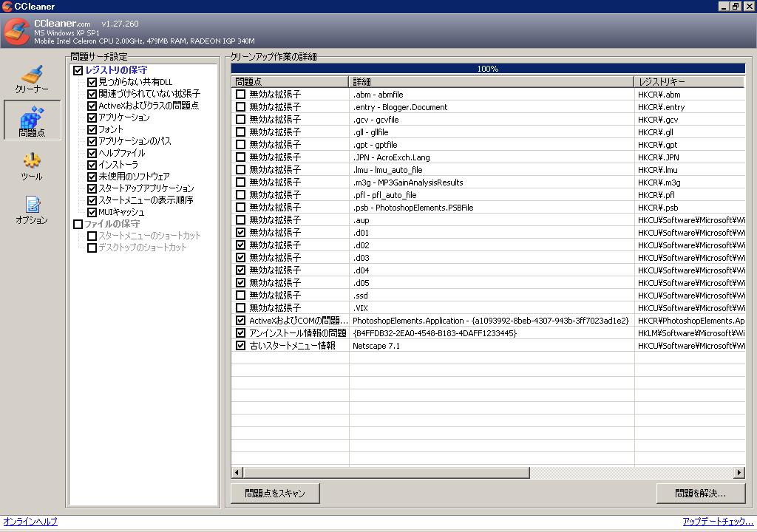Viewport: 757px width, 532px height.
Task: Toggle the フォント checkbox
Action: tap(92, 129)
